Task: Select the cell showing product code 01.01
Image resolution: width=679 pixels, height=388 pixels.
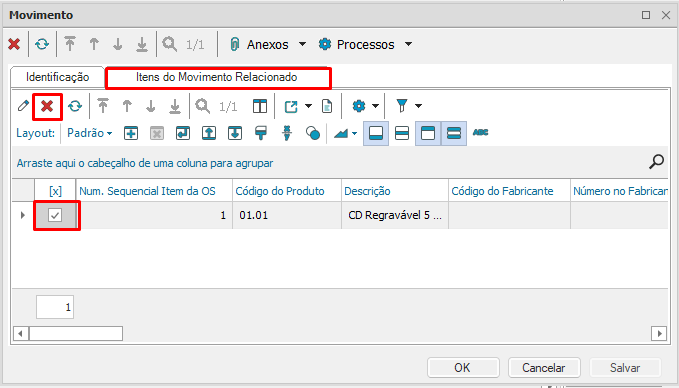Action: pyautogui.click(x=287, y=215)
